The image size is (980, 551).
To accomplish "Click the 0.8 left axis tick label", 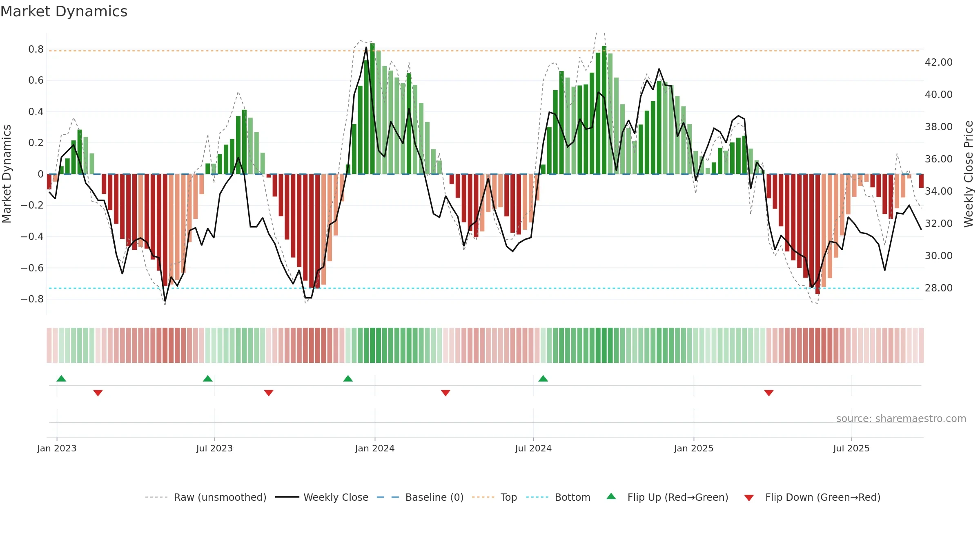I will 36,49.
